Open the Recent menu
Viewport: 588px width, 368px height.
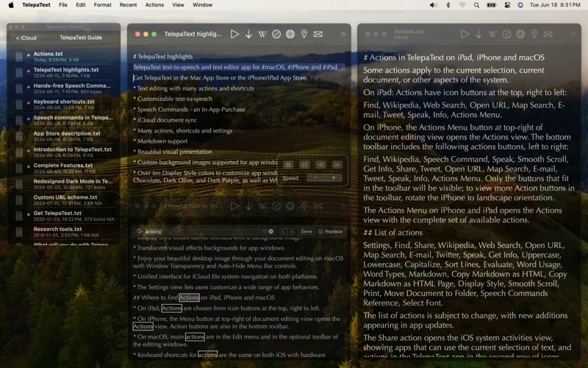pos(128,5)
